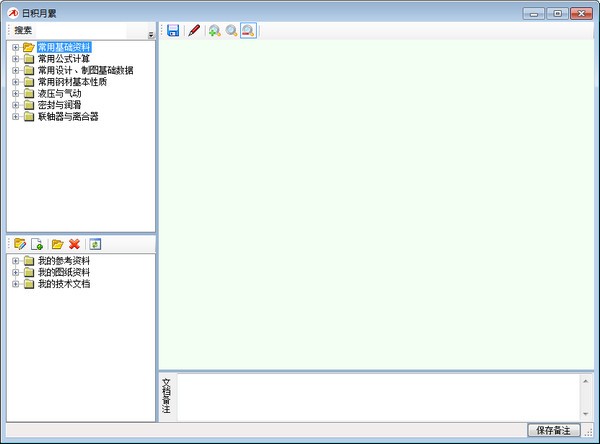
Task: Click the notes scrollbar down arrow
Action: point(585,414)
